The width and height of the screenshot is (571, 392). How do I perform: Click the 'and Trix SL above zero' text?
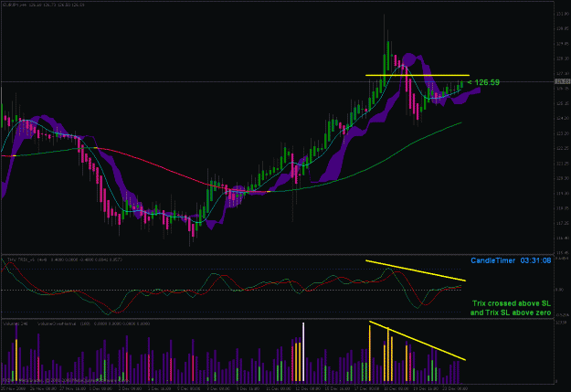[511, 313]
